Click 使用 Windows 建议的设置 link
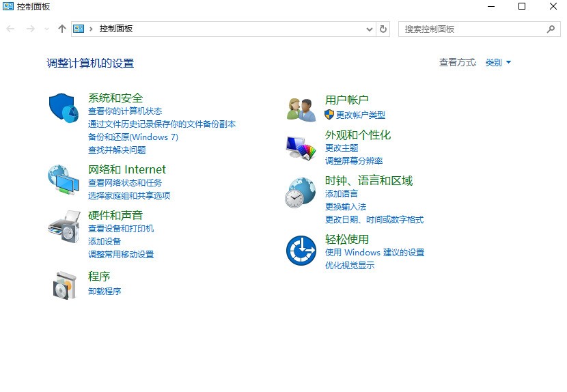This screenshot has width=567, height=392. click(374, 253)
